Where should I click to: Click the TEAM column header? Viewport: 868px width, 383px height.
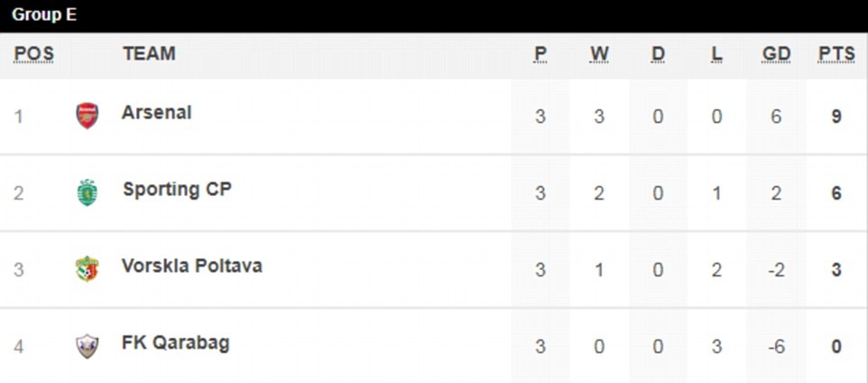pyautogui.click(x=149, y=54)
